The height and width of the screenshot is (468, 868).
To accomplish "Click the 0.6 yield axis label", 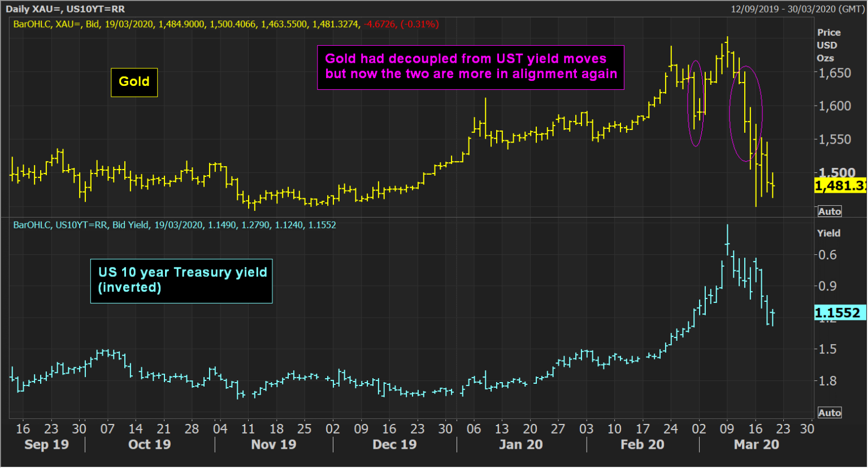I will click(x=827, y=254).
